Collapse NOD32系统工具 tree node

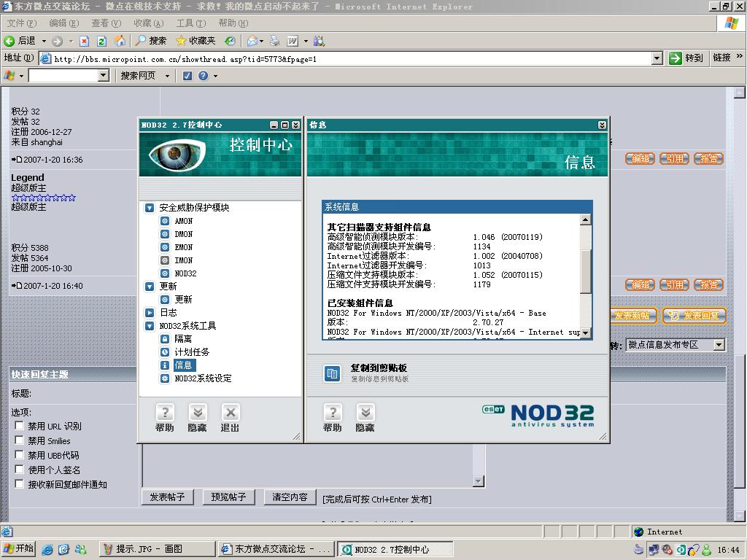point(150,326)
